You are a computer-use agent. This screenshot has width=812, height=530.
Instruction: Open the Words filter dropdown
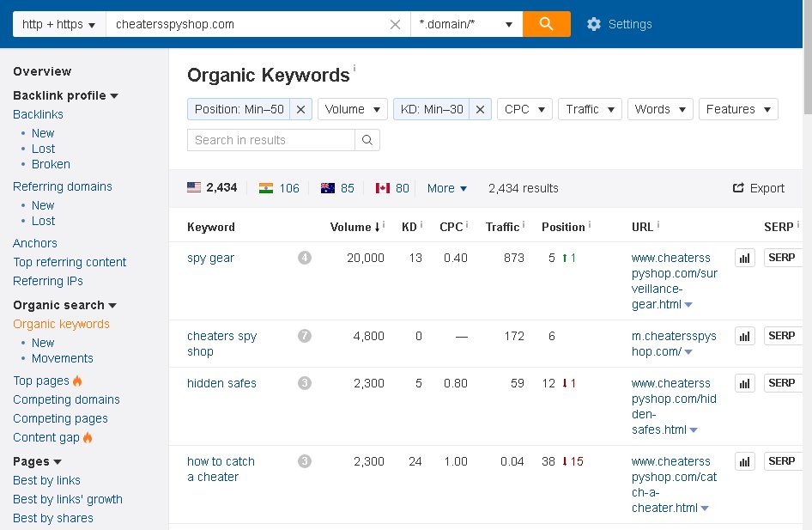[x=660, y=109]
